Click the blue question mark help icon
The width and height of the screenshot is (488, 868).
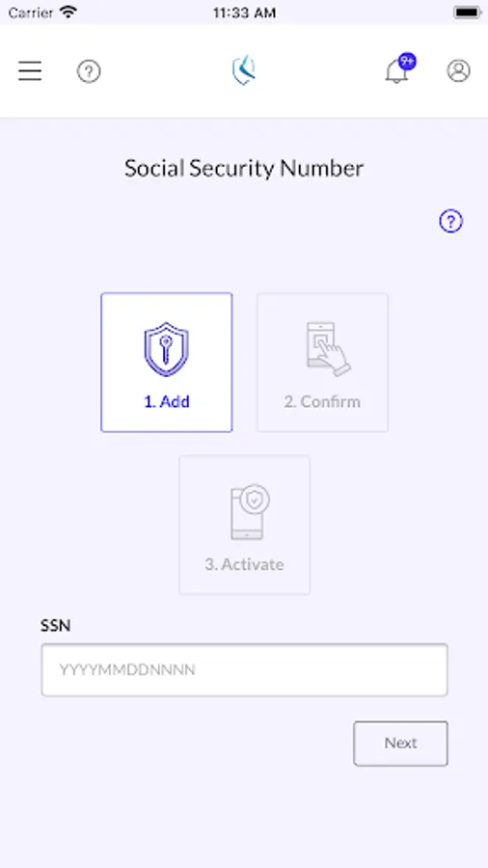pyautogui.click(x=451, y=222)
